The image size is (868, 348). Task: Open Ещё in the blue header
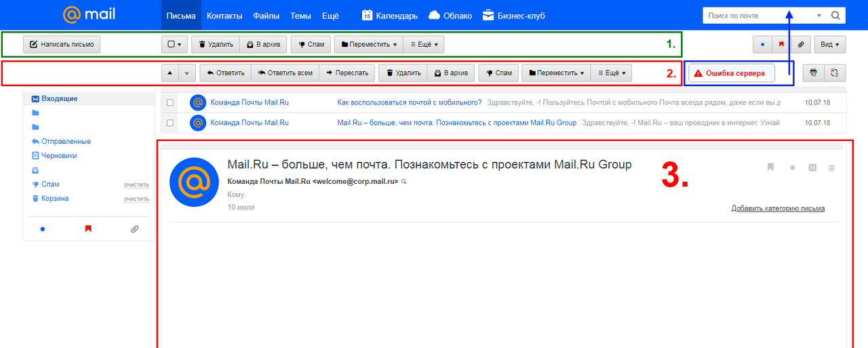[330, 16]
